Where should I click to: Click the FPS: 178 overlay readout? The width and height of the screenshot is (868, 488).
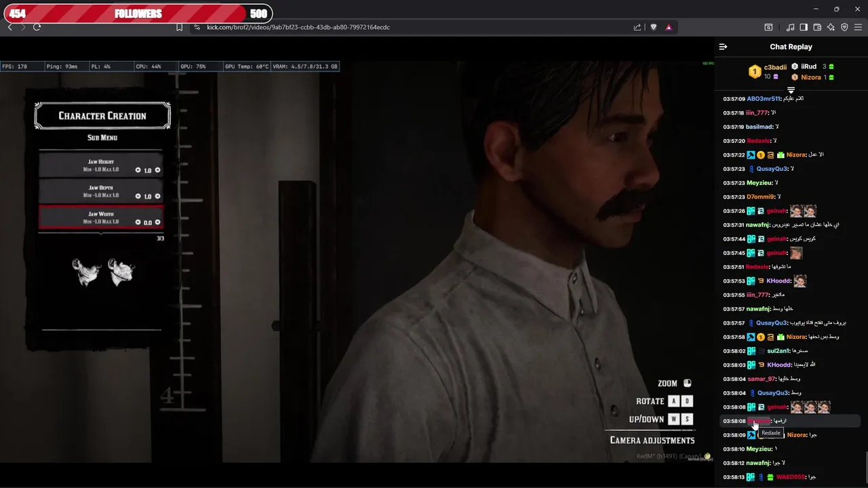pos(15,66)
